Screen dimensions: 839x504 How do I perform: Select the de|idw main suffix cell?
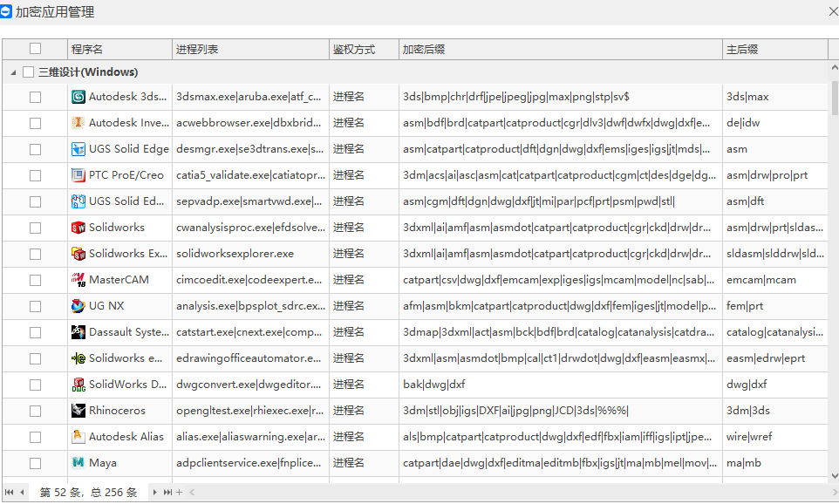coord(775,123)
